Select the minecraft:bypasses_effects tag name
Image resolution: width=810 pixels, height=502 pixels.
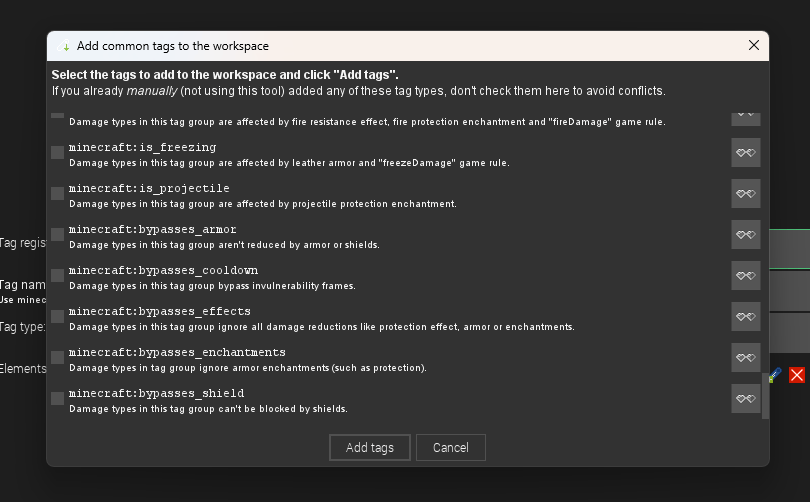(160, 311)
